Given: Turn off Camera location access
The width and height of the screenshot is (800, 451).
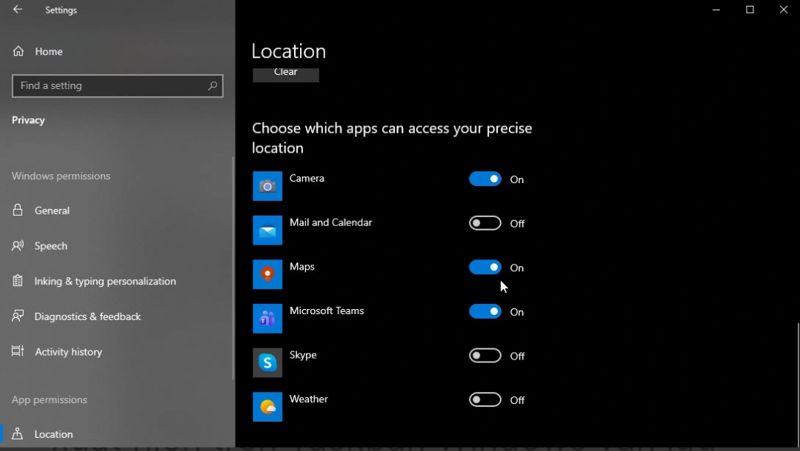Looking at the screenshot, I should tap(485, 179).
